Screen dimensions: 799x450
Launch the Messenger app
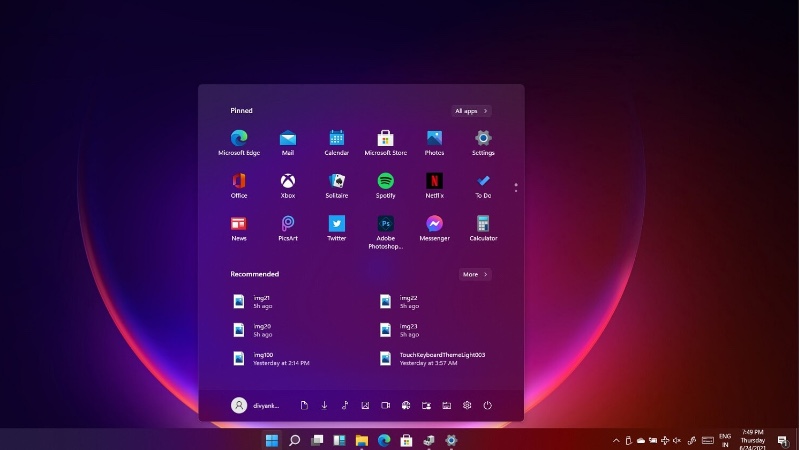435,224
